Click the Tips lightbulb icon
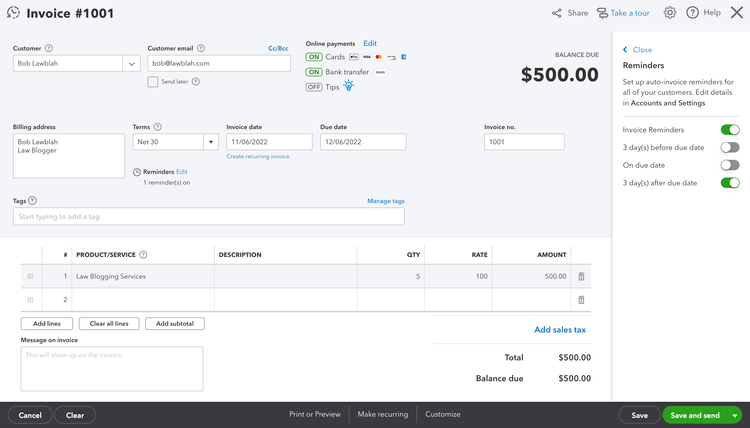This screenshot has height=428, width=750. (x=349, y=86)
